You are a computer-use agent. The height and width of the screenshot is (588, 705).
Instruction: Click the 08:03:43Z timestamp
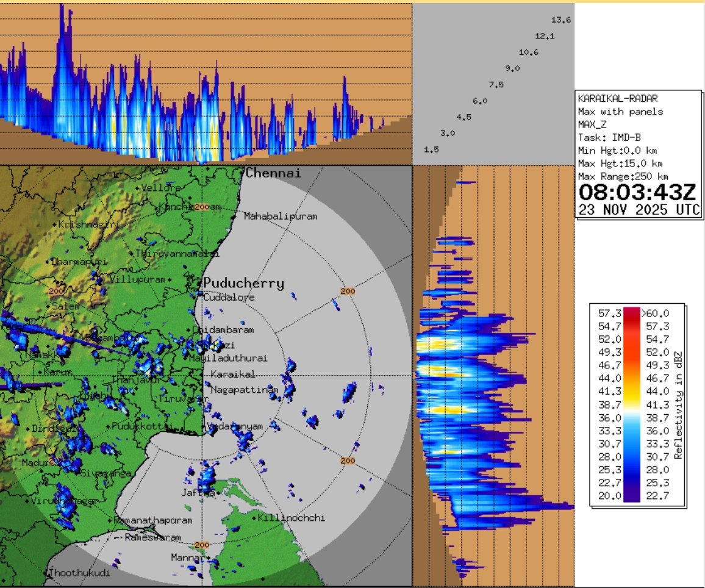(x=637, y=192)
